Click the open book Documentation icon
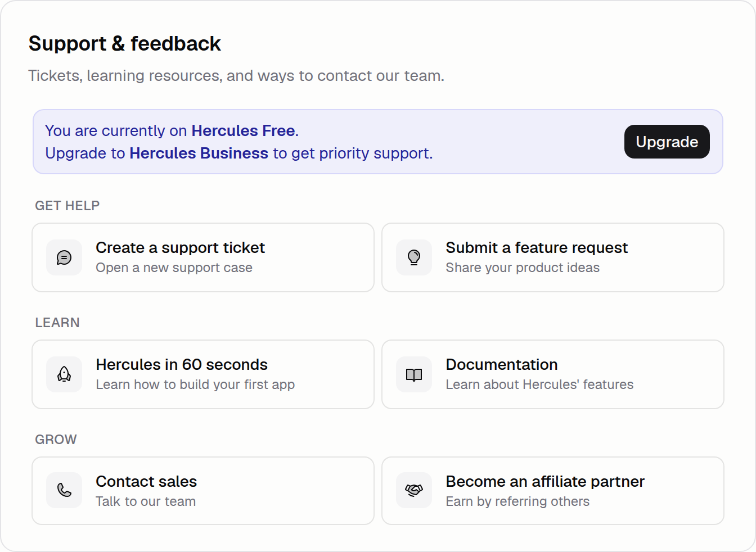 point(414,374)
